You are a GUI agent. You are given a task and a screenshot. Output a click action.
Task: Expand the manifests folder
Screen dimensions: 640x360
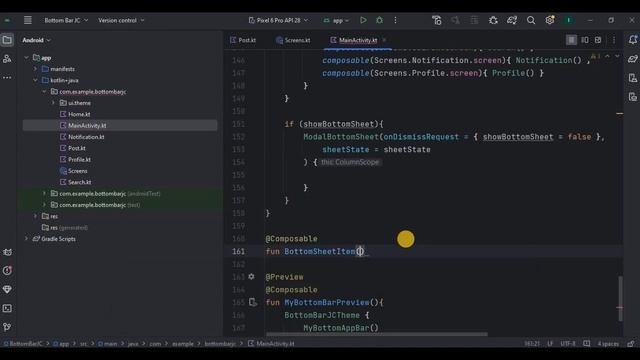pyautogui.click(x=36, y=69)
